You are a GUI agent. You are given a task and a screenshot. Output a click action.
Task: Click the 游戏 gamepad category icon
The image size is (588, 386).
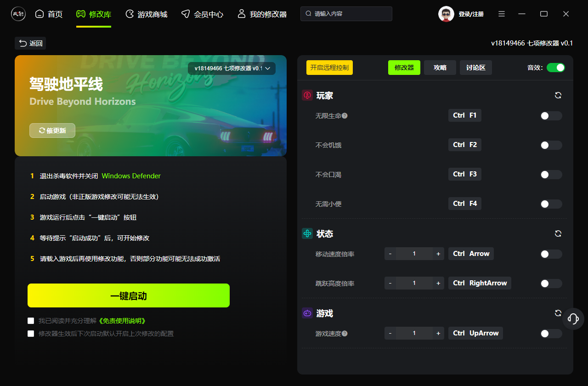tap(307, 313)
